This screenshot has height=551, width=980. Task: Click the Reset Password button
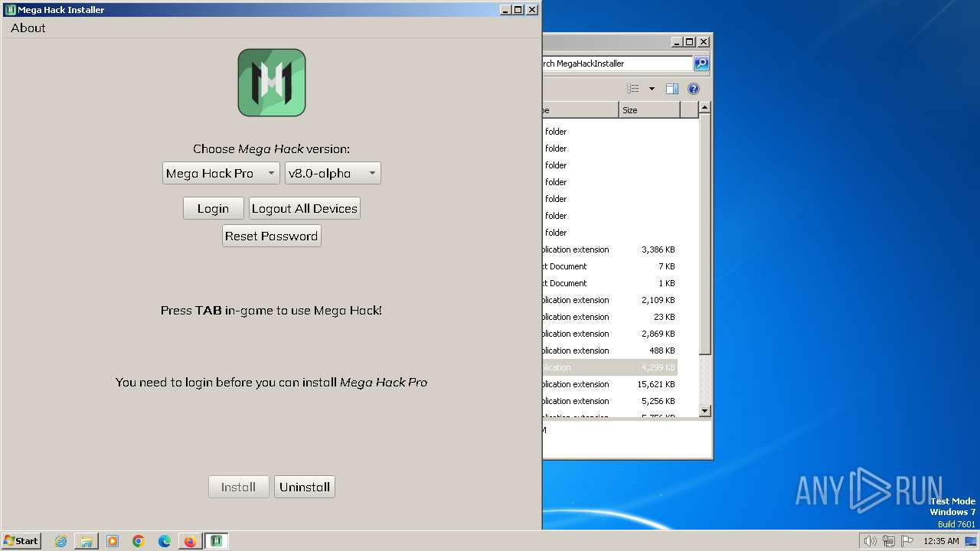[272, 236]
